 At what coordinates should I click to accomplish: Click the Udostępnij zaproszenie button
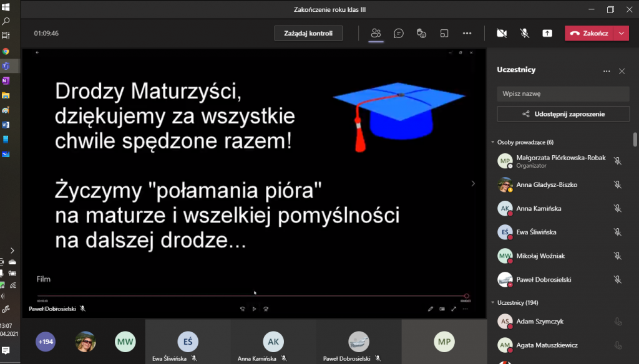tap(563, 114)
